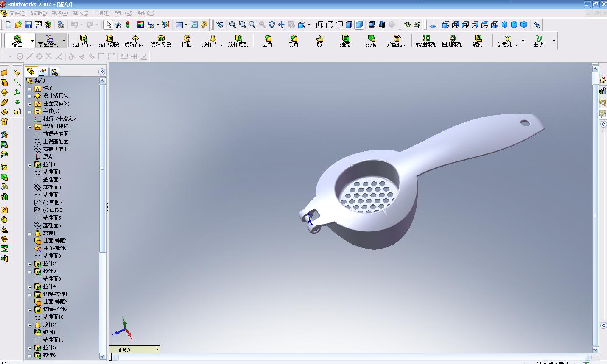Image resolution: width=607 pixels, height=364 pixels.
Task: Open the 插入 Insert menu
Action: (81, 13)
